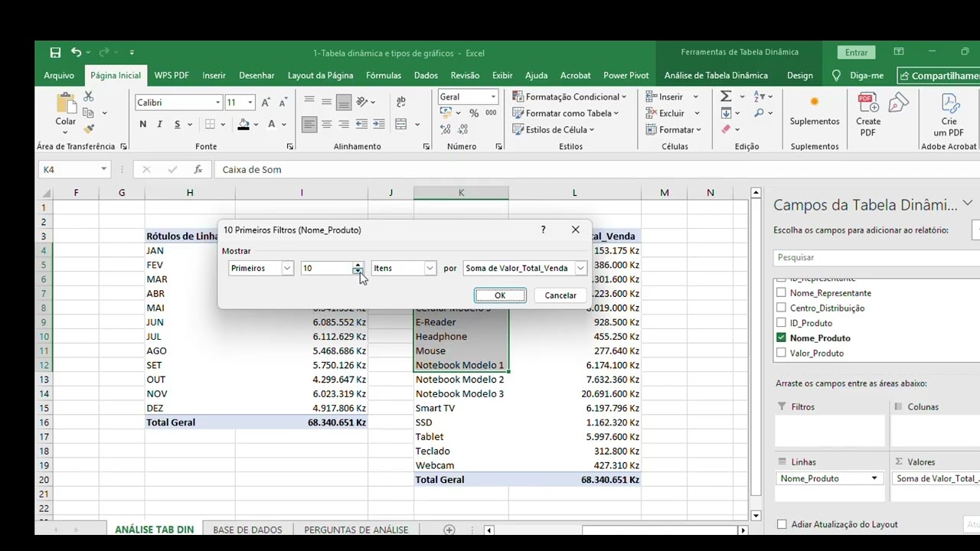Expand Formatação Condicional menu
Screen dimensions: 980x551
pos(570,96)
